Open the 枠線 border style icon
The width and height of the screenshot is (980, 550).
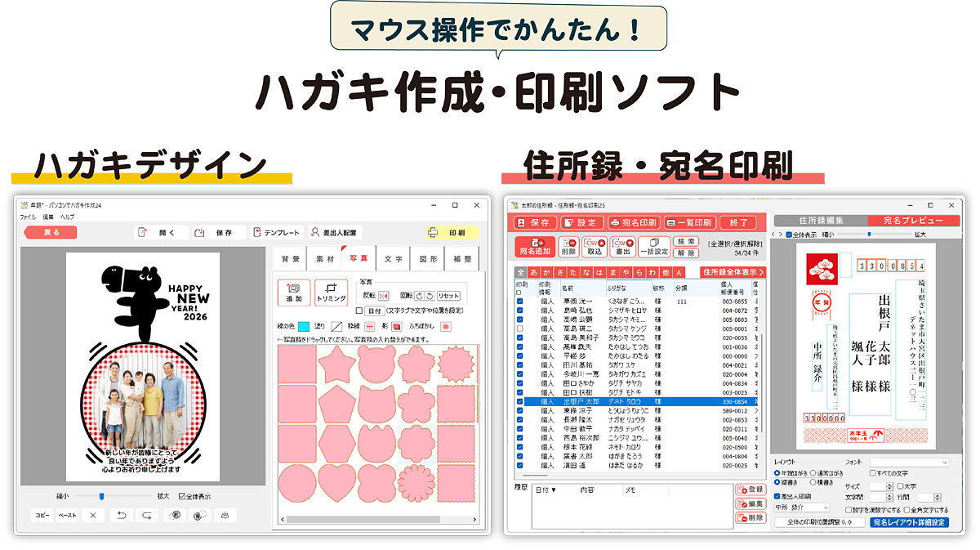click(370, 326)
